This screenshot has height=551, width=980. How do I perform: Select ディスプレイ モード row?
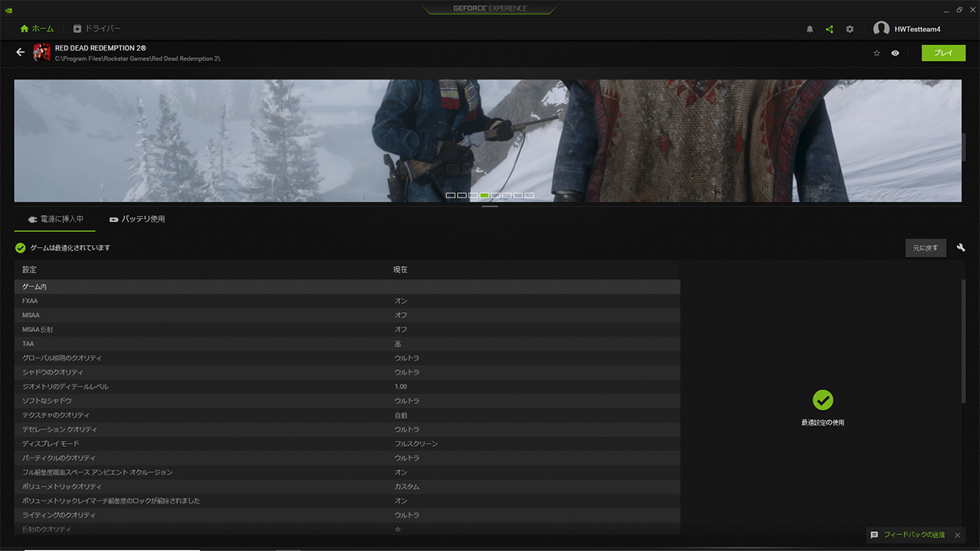click(347, 444)
